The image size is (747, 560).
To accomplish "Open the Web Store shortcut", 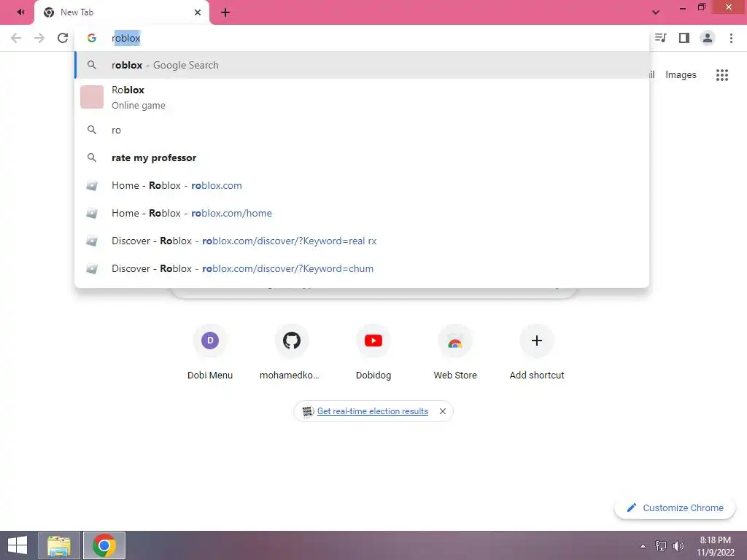I will click(455, 352).
